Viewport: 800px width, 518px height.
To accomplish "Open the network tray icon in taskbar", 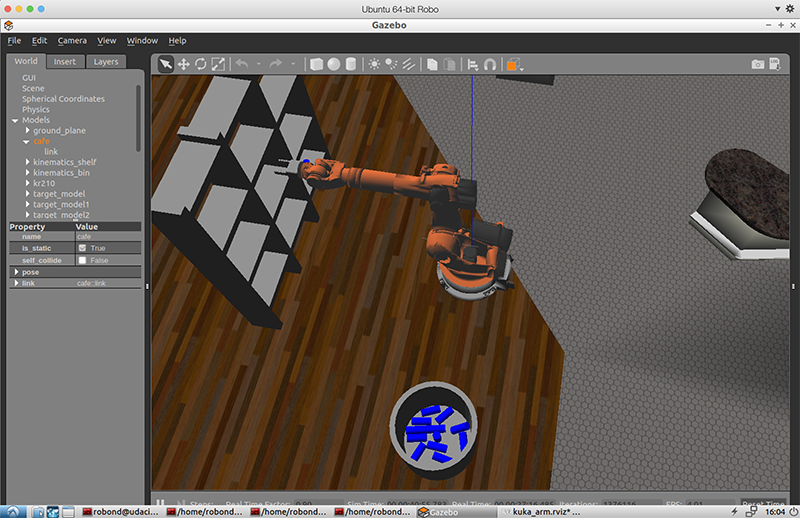I will (x=752, y=511).
